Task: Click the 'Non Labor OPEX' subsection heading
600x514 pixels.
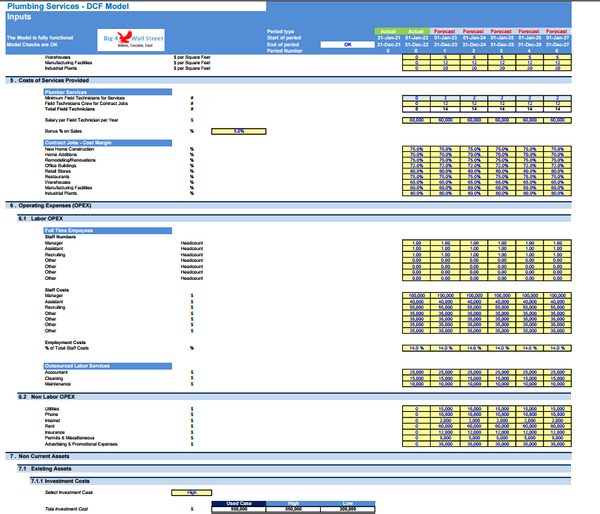Action: 47,397
